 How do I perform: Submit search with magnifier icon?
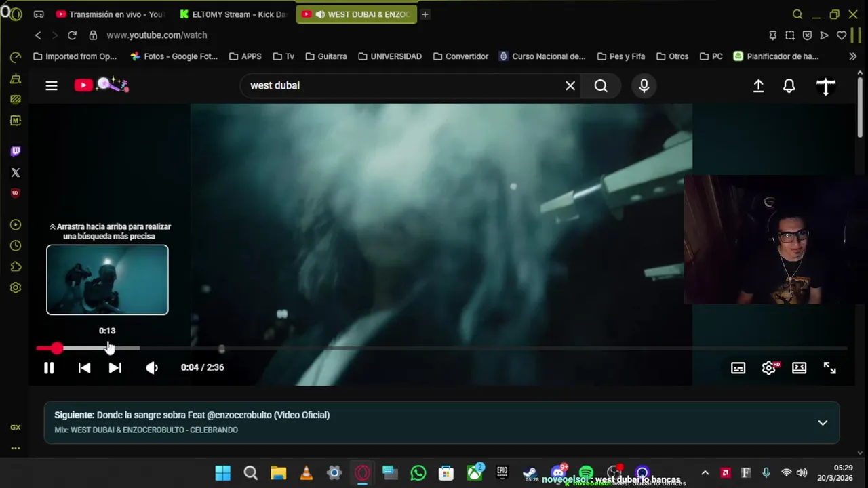tap(601, 85)
